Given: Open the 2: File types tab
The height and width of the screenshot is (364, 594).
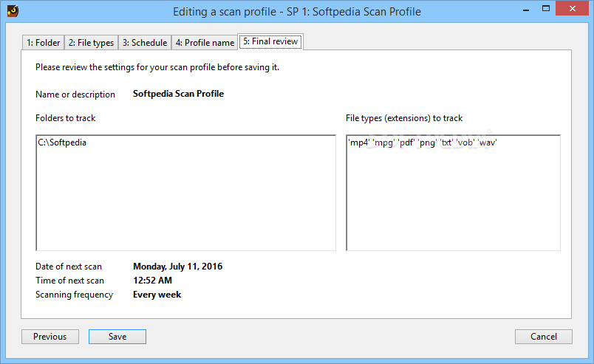Looking at the screenshot, I should point(91,42).
